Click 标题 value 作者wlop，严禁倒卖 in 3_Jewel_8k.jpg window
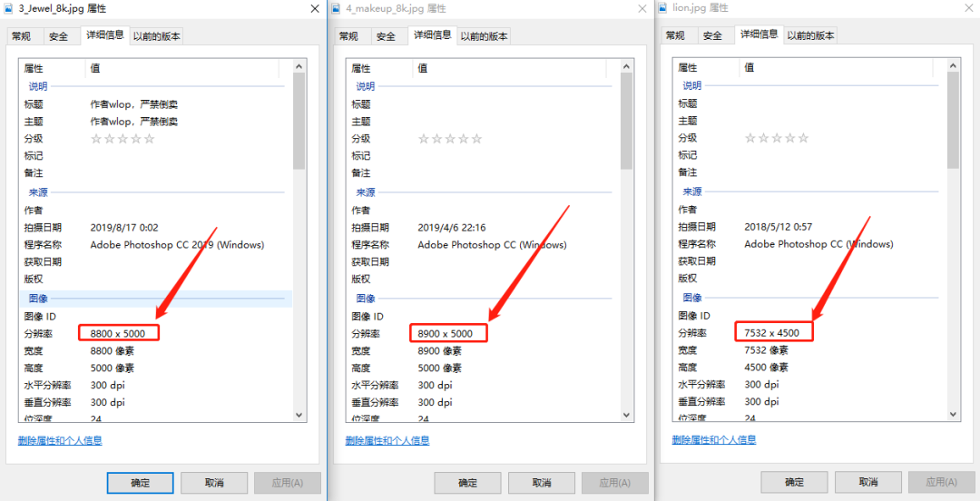Screen dimensions: 980x501 134,104
